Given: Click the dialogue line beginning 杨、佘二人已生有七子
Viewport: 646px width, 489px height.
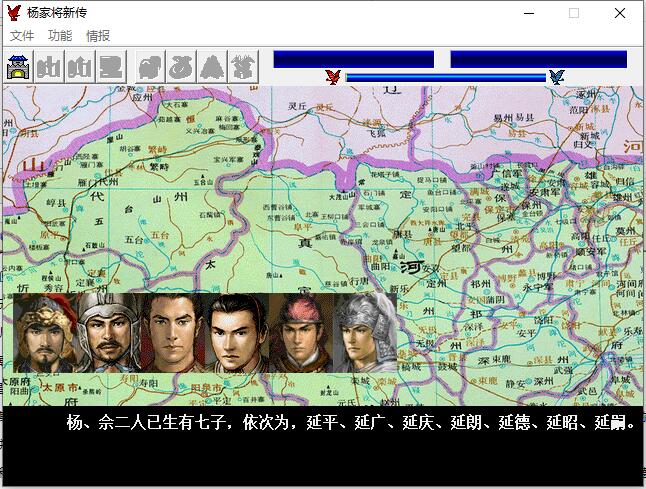Looking at the screenshot, I should pyautogui.click(x=351, y=422).
